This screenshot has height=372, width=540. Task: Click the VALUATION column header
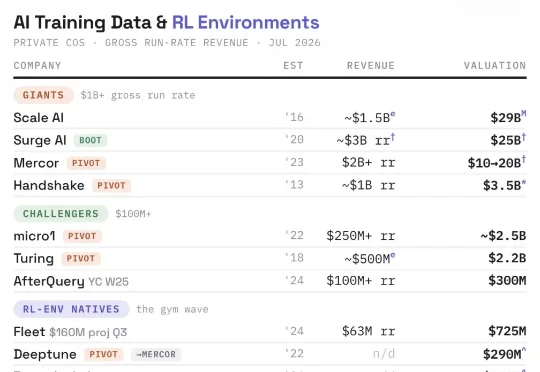point(495,65)
